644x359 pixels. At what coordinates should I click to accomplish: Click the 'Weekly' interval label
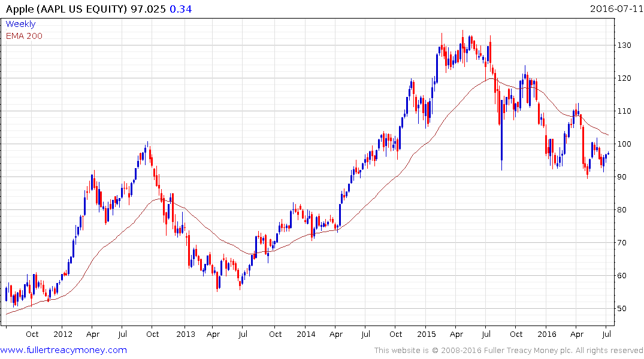20,24
